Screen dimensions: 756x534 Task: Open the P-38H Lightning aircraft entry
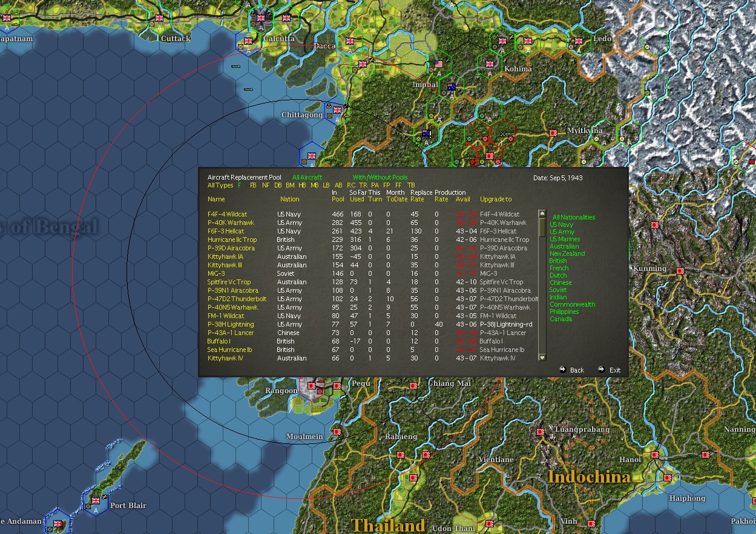tap(231, 324)
